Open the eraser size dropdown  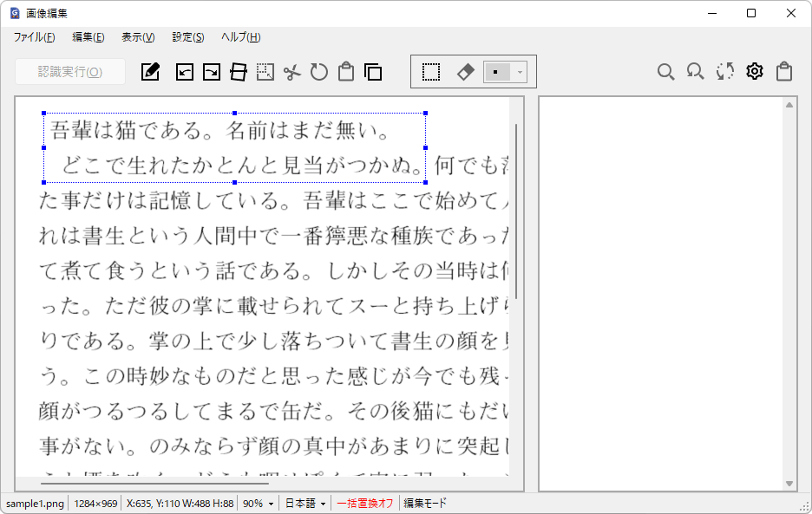coord(520,72)
